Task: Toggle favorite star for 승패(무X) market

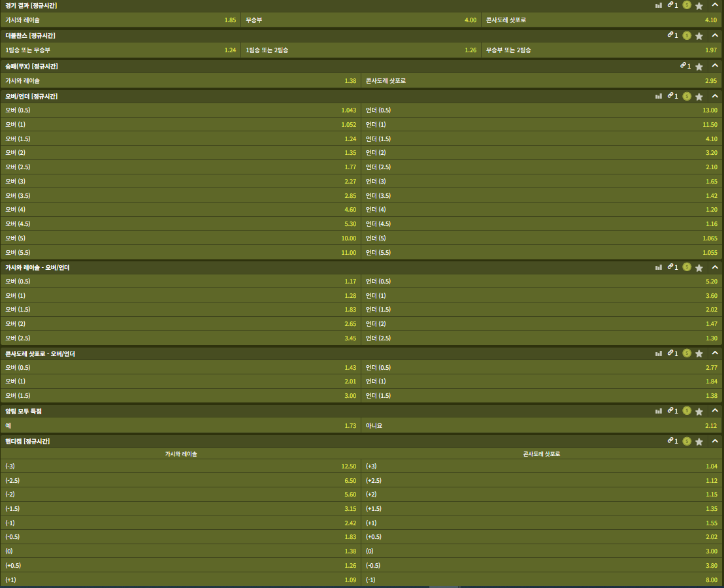Action: click(699, 66)
